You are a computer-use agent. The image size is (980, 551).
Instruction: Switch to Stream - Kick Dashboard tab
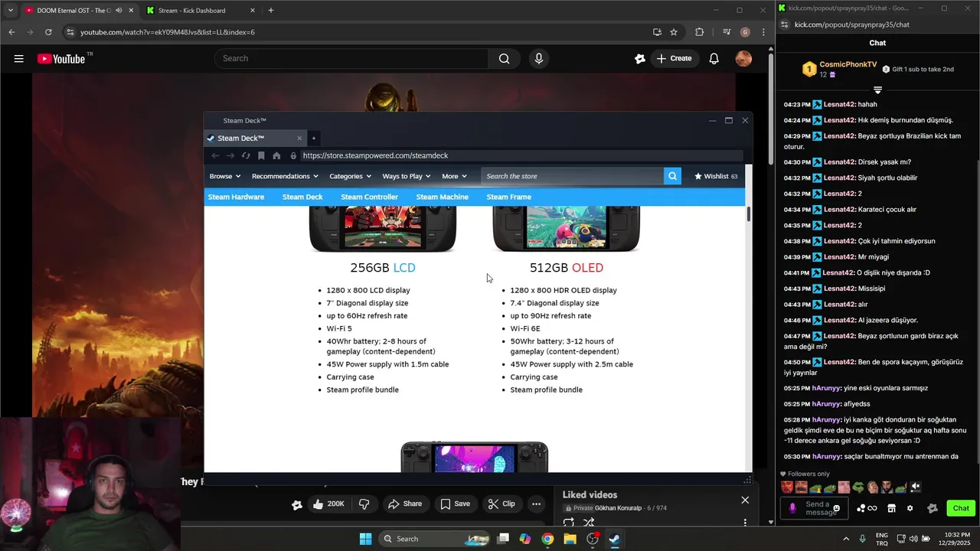(x=201, y=11)
